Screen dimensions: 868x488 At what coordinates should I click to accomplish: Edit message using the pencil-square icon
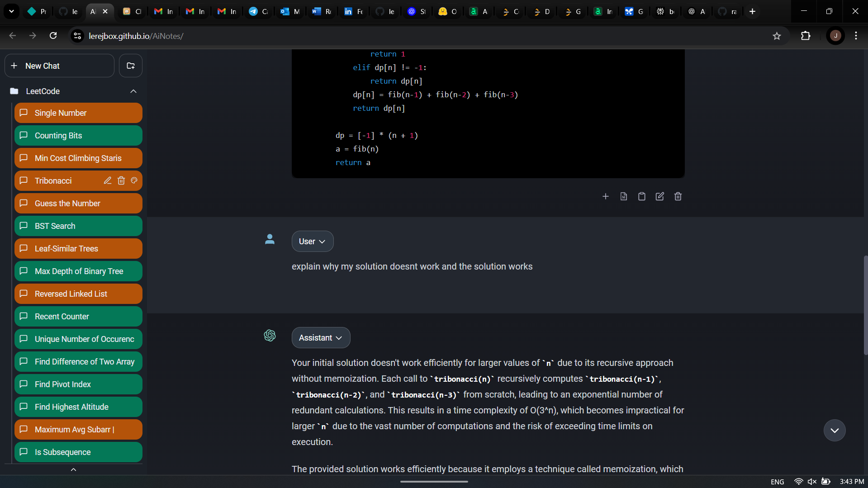pyautogui.click(x=659, y=196)
